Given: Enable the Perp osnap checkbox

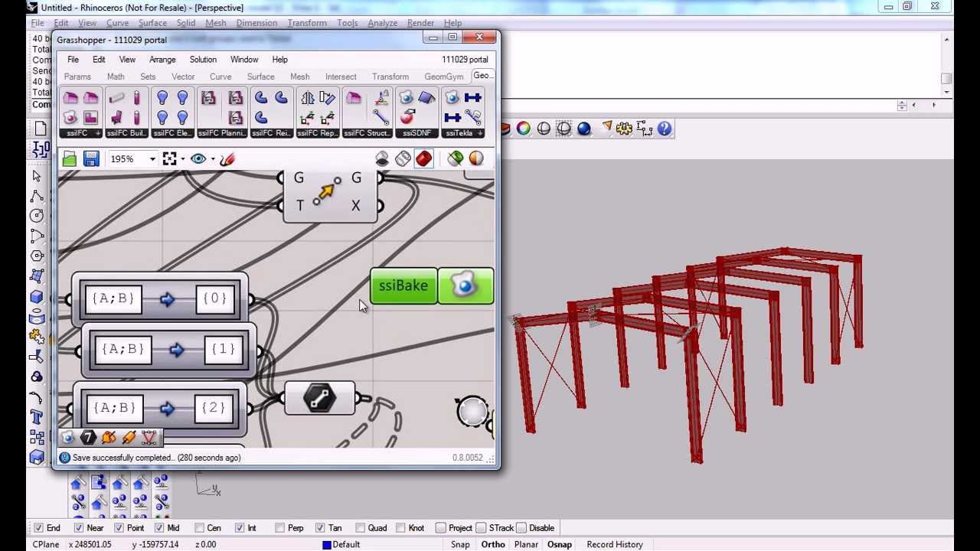Looking at the screenshot, I should [x=279, y=528].
